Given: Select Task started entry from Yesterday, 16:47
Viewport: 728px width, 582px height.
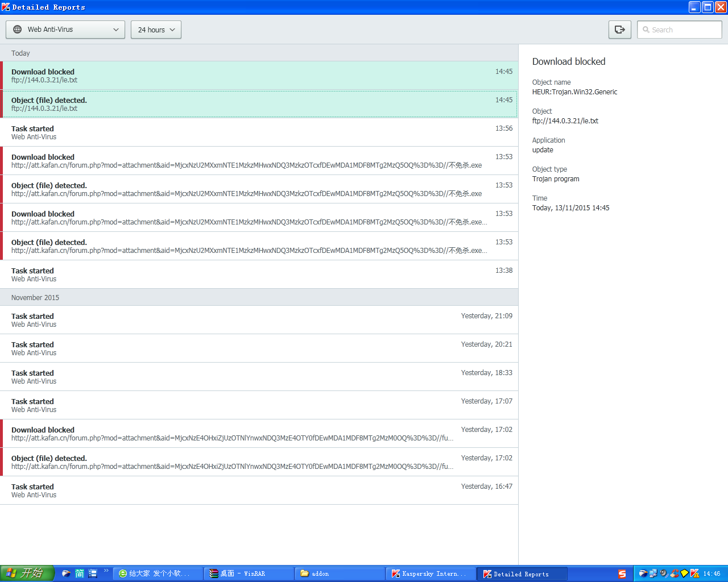Looking at the screenshot, I should coord(259,490).
